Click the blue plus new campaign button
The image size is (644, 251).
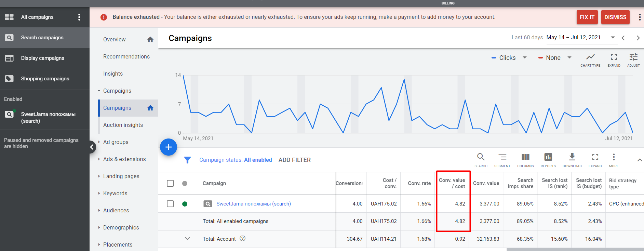pos(169,147)
